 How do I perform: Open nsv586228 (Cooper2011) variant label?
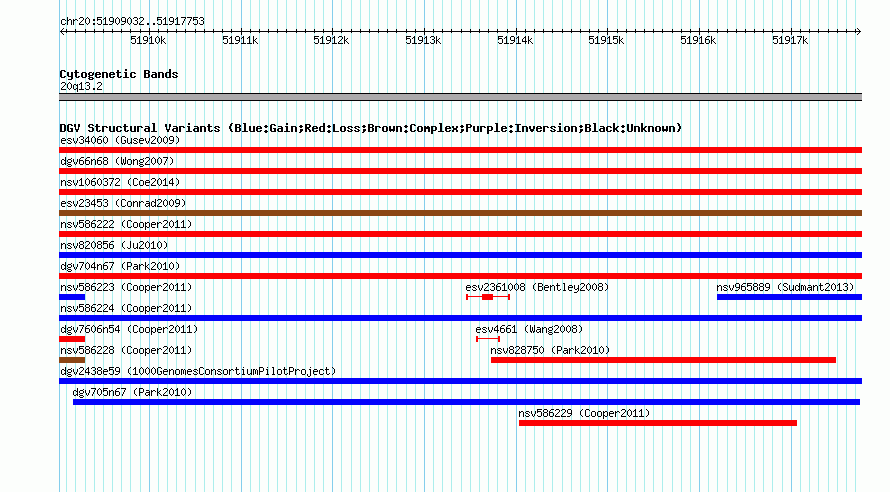click(x=126, y=350)
